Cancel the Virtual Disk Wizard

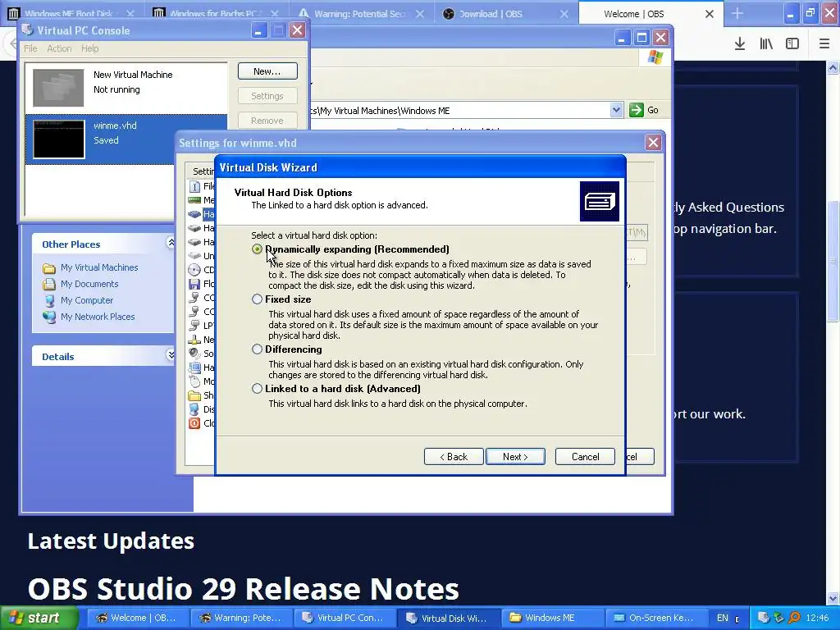tap(585, 456)
